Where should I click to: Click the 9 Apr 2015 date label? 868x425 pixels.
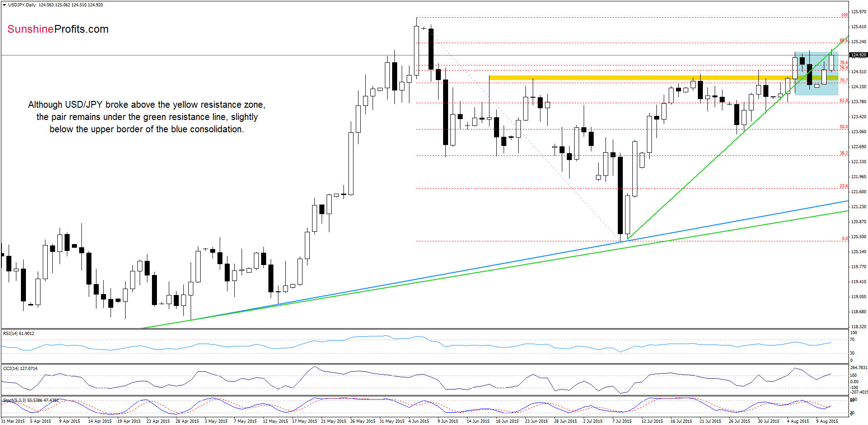click(x=70, y=421)
